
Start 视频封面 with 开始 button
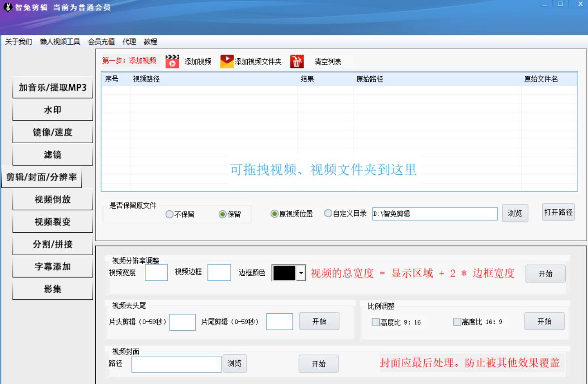coord(318,364)
